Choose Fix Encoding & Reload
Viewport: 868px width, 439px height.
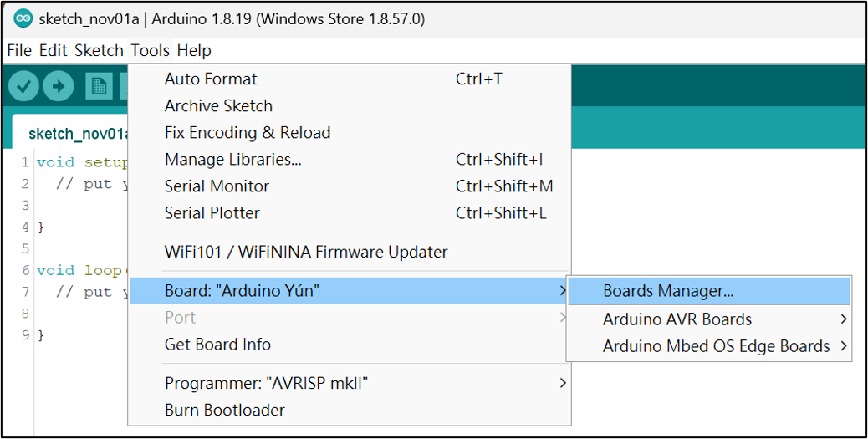pos(248,133)
